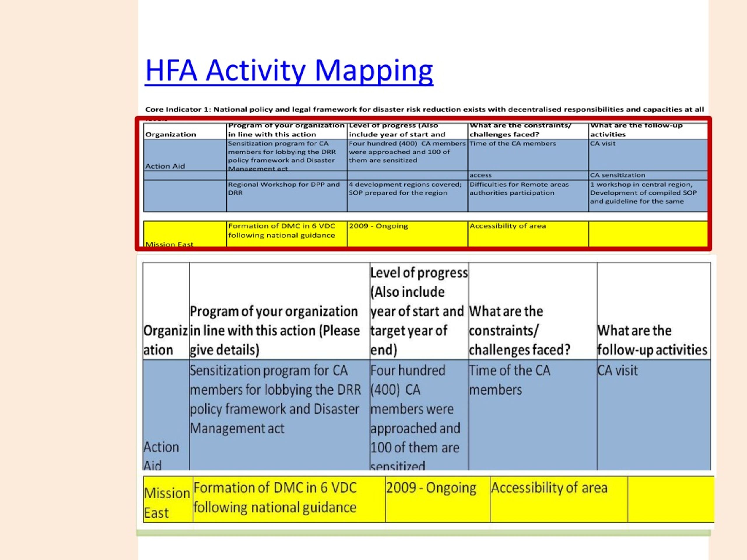Click the Action Aid cell in small table

[x=185, y=155]
